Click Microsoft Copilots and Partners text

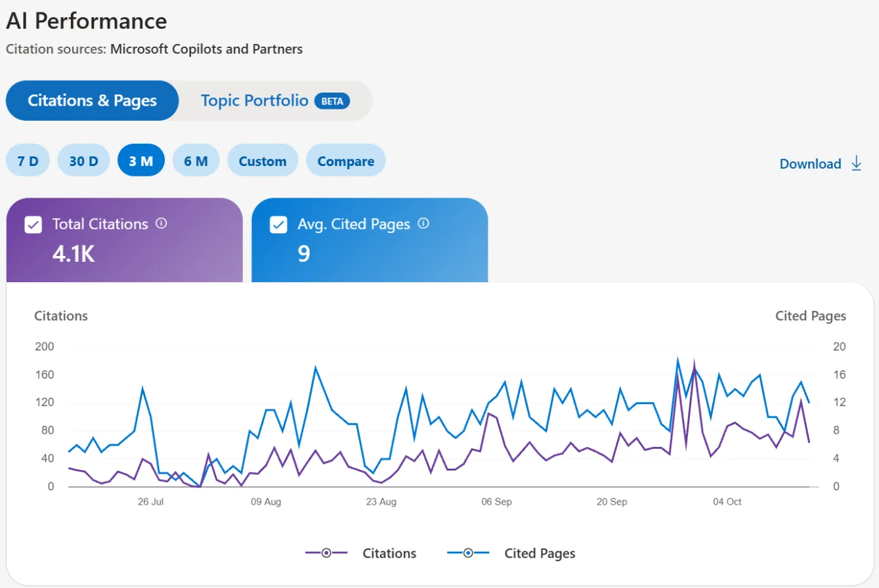point(207,49)
